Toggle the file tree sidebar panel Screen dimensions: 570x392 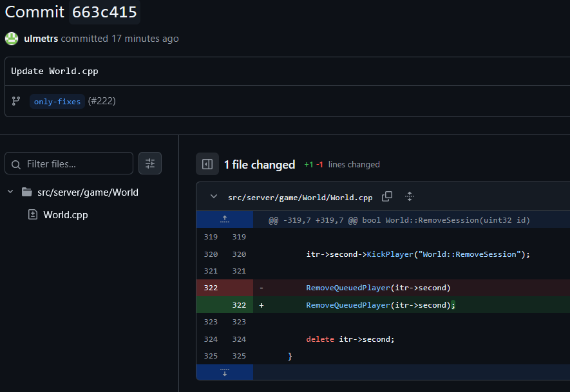click(207, 164)
